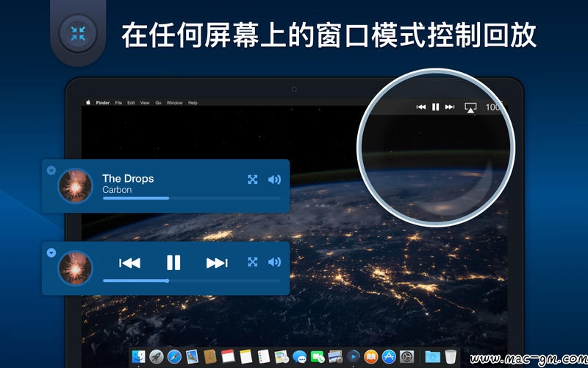This screenshot has height=368, width=588.
Task: Click speaker icon in the controls mini player
Action: 274,262
